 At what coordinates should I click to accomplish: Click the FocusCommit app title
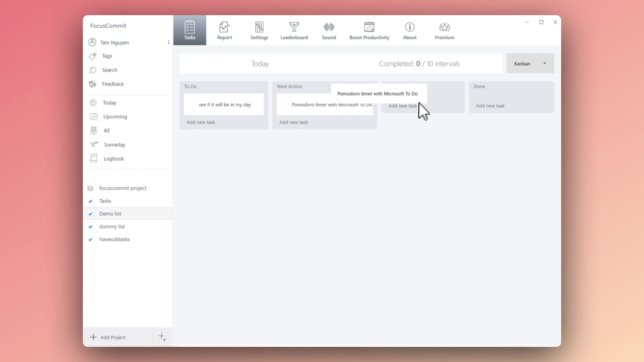click(108, 26)
